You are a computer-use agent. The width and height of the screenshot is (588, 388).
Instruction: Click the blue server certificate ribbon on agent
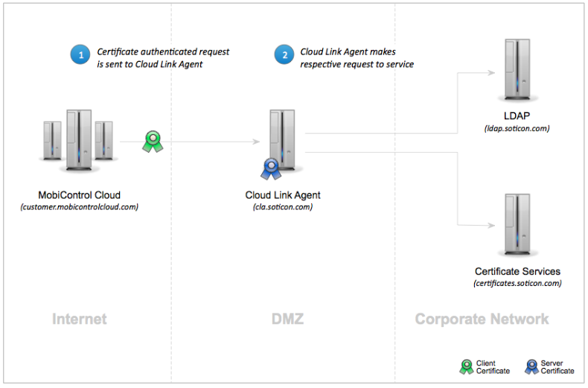[269, 169]
